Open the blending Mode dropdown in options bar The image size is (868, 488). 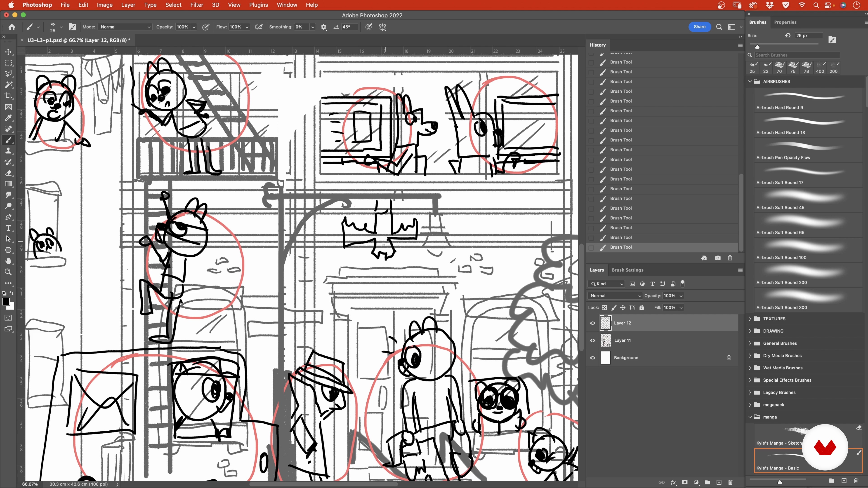click(125, 27)
